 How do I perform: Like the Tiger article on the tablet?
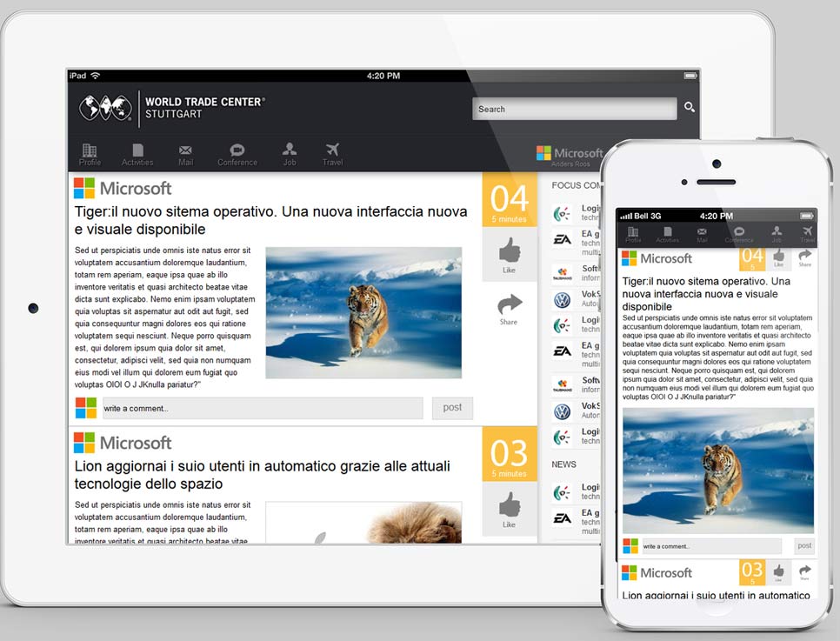tap(509, 255)
